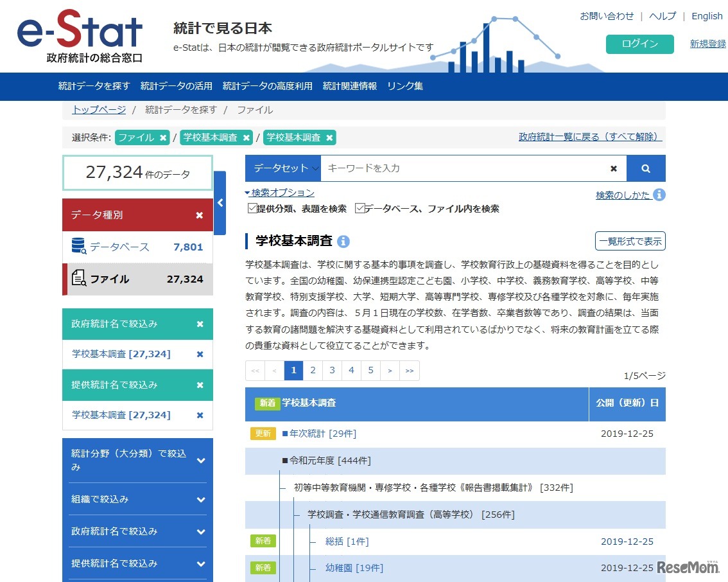Screen dimensions: 728x582
Task: Select リンク集 from the navigation bar
Action: (404, 86)
